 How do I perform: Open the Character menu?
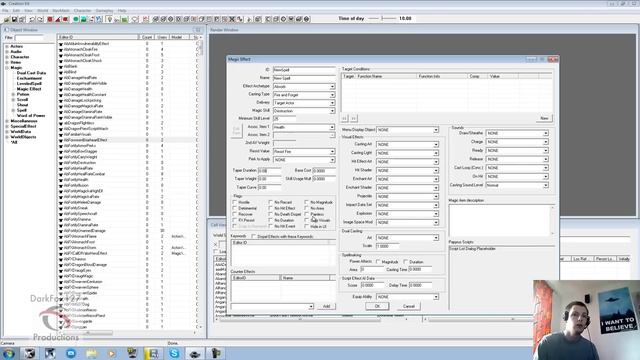(82, 11)
